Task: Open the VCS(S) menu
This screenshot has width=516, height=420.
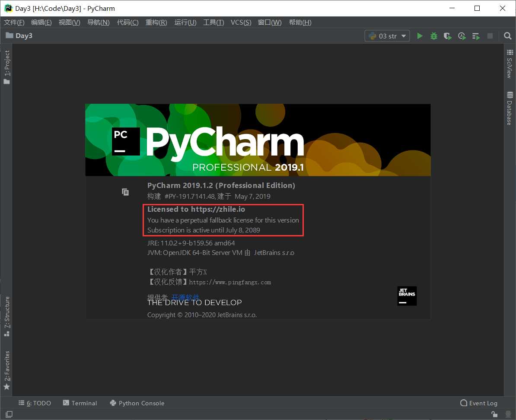Action: point(241,22)
